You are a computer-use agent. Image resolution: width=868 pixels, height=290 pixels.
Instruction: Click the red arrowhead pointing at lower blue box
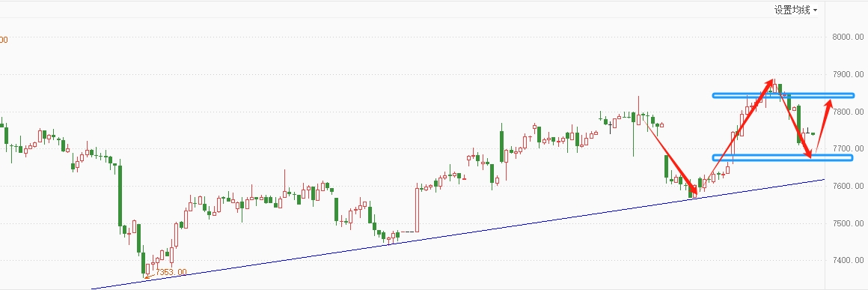coord(810,152)
